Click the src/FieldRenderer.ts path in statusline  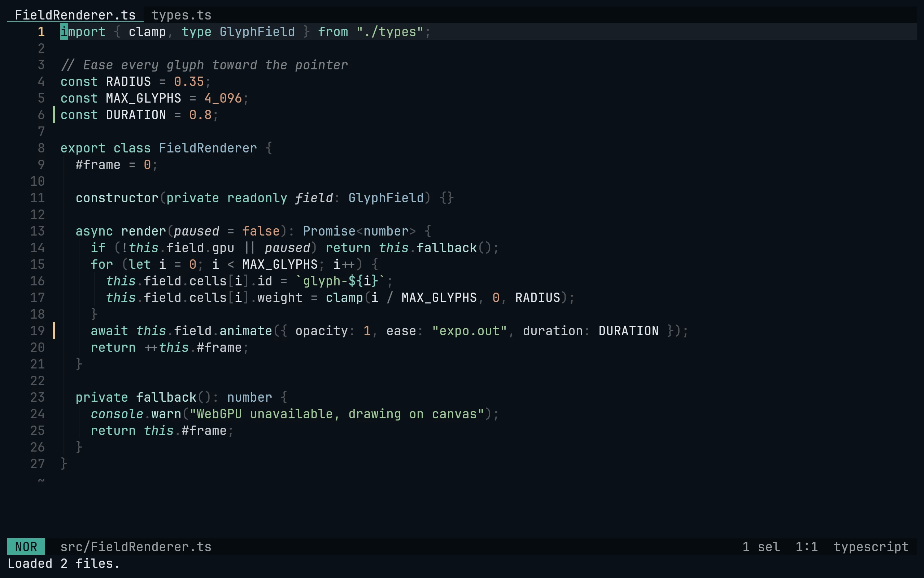pos(136,547)
